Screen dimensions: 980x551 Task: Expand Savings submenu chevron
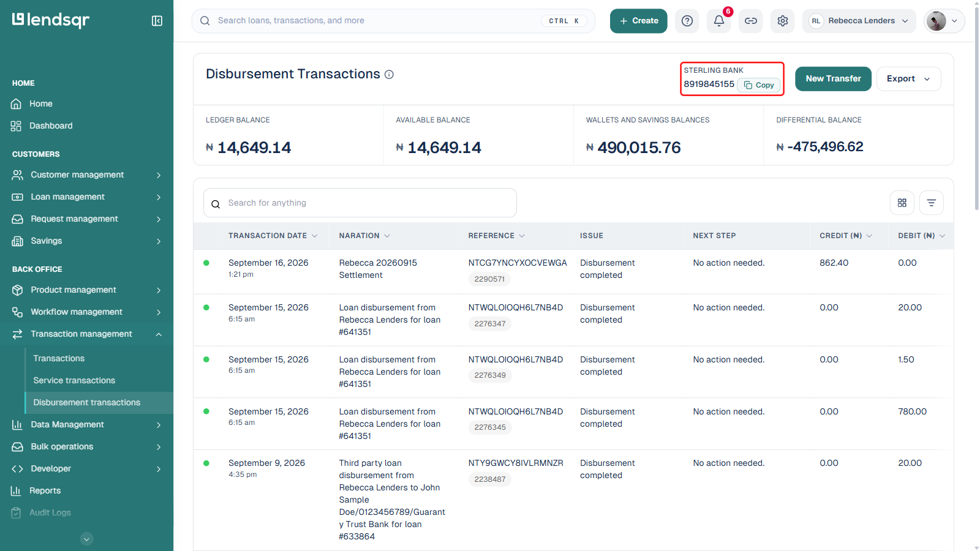point(159,241)
